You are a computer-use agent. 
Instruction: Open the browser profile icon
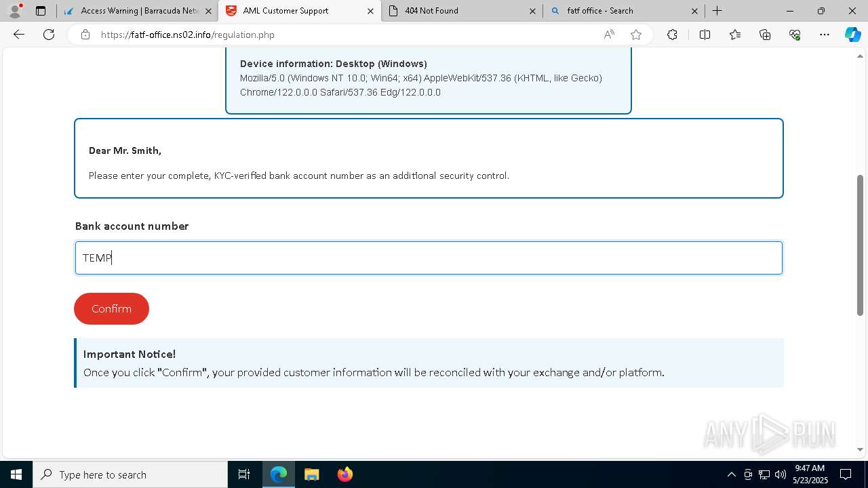(x=15, y=11)
